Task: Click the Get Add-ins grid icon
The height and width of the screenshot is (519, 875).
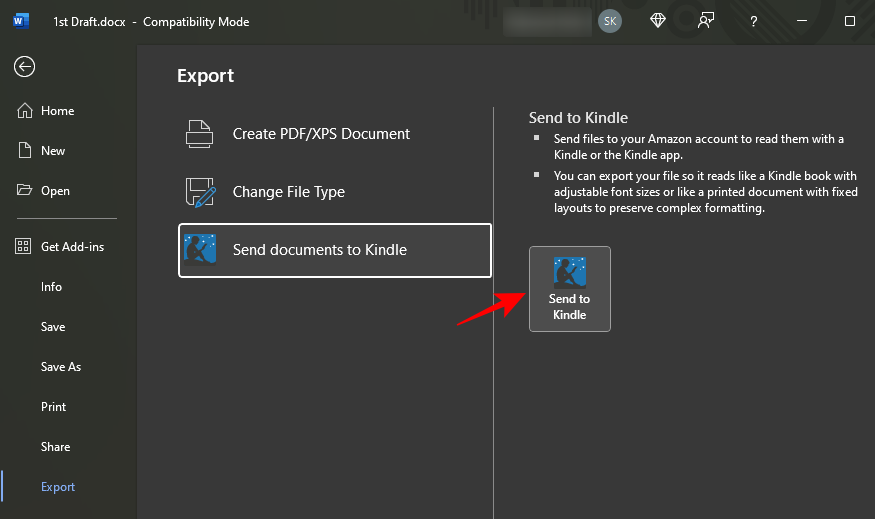Action: pos(23,246)
